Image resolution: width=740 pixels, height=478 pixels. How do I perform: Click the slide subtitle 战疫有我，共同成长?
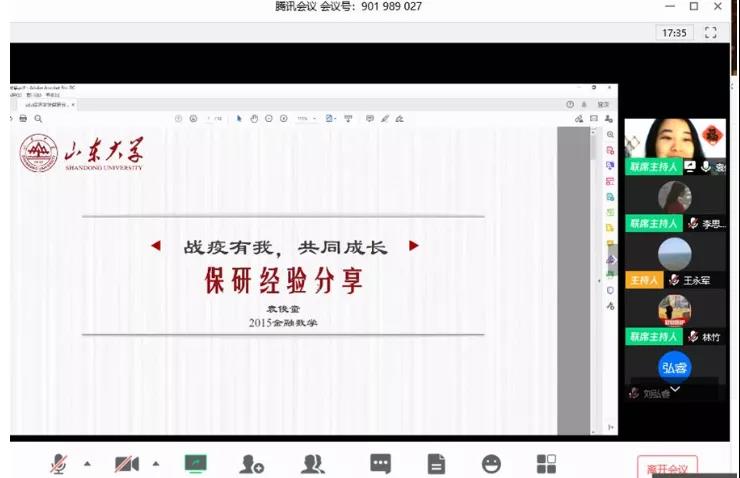(286, 247)
